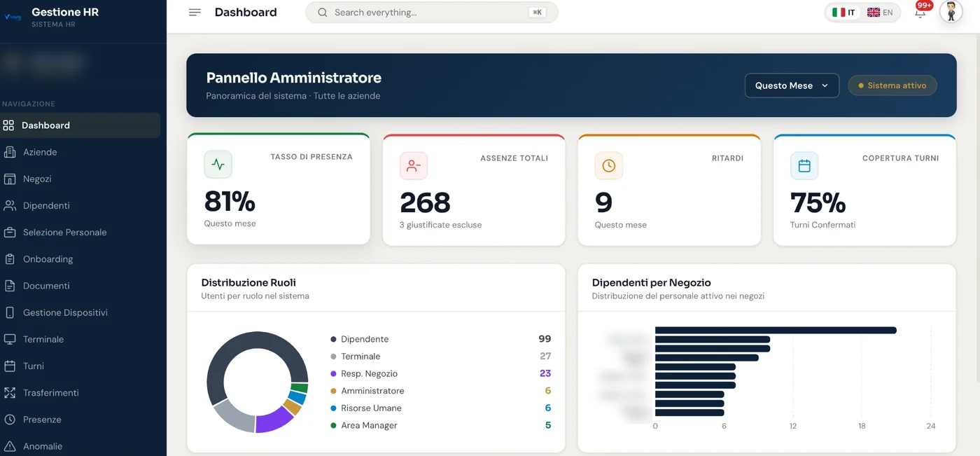Screen dimensions: 980x456
Task: Open Presenze page
Action: coord(80,420)
